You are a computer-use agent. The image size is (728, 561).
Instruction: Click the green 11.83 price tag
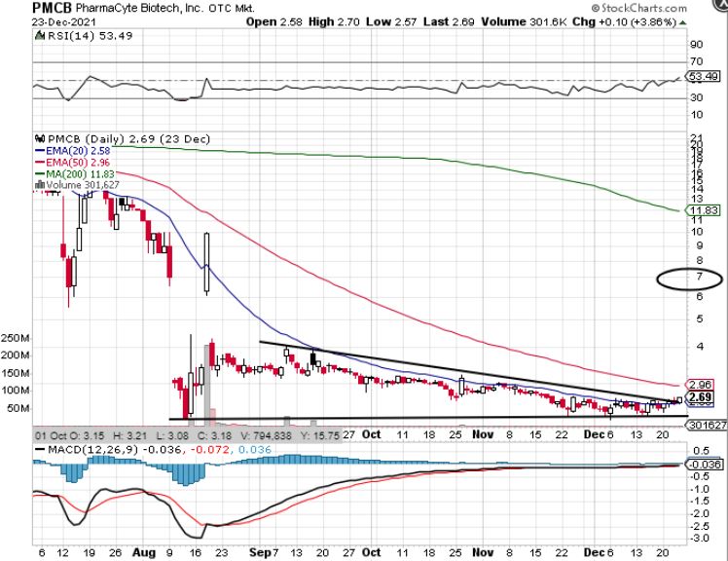pos(703,210)
